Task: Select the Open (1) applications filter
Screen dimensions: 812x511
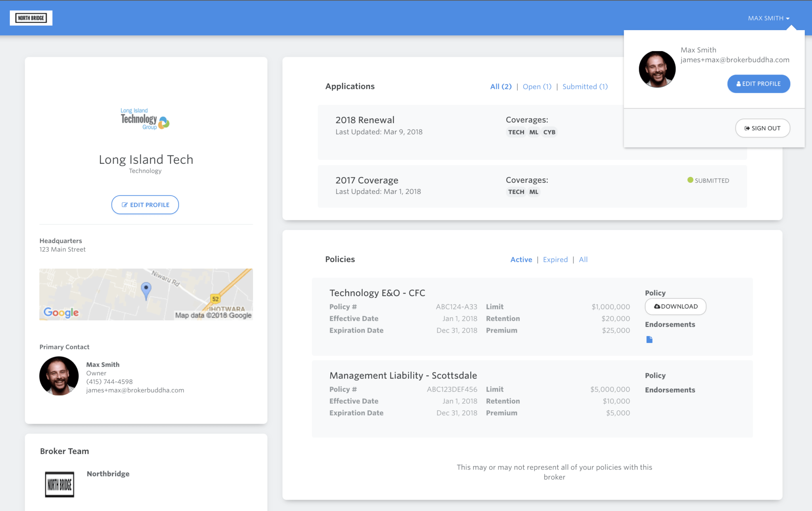Action: click(537, 86)
